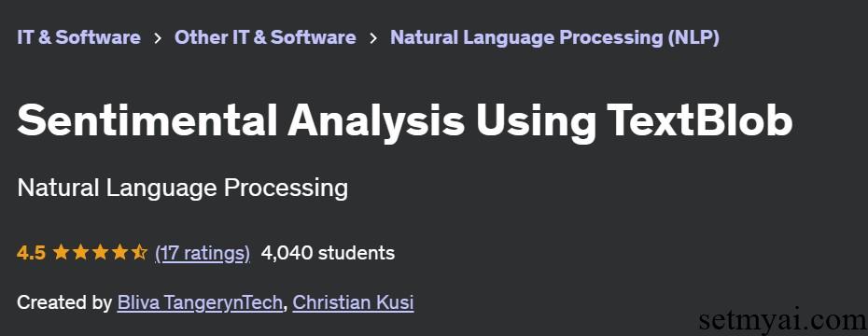The width and height of the screenshot is (868, 336).
Task: Click the word TextBlob in the heading
Action: (x=700, y=120)
